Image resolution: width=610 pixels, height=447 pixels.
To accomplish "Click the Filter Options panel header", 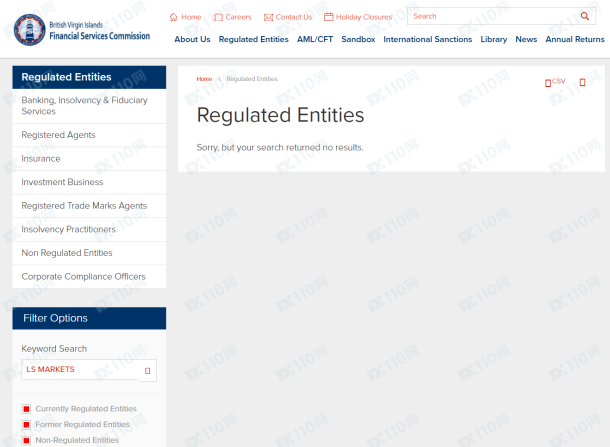I will click(89, 318).
